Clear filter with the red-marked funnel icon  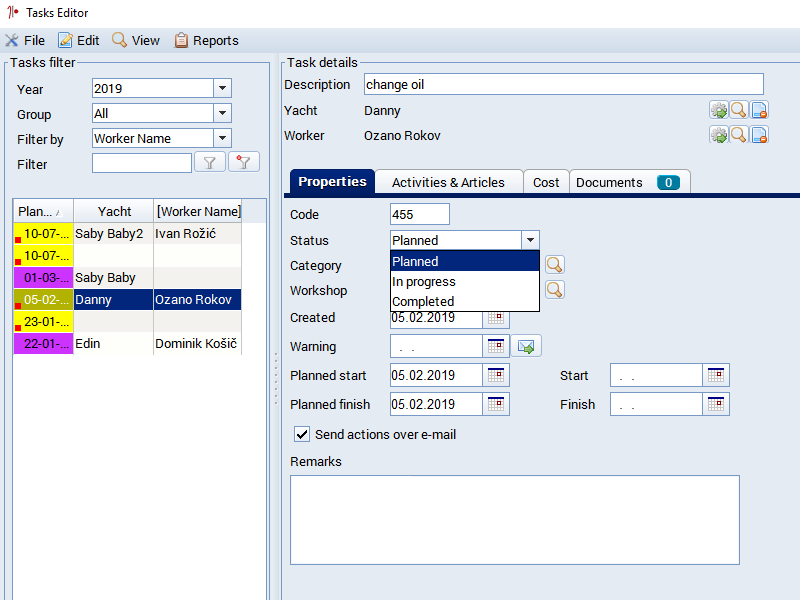click(243, 163)
